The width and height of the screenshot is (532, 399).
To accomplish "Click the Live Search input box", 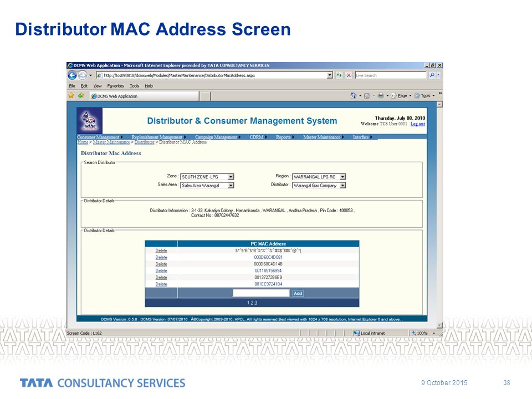I will point(391,75).
